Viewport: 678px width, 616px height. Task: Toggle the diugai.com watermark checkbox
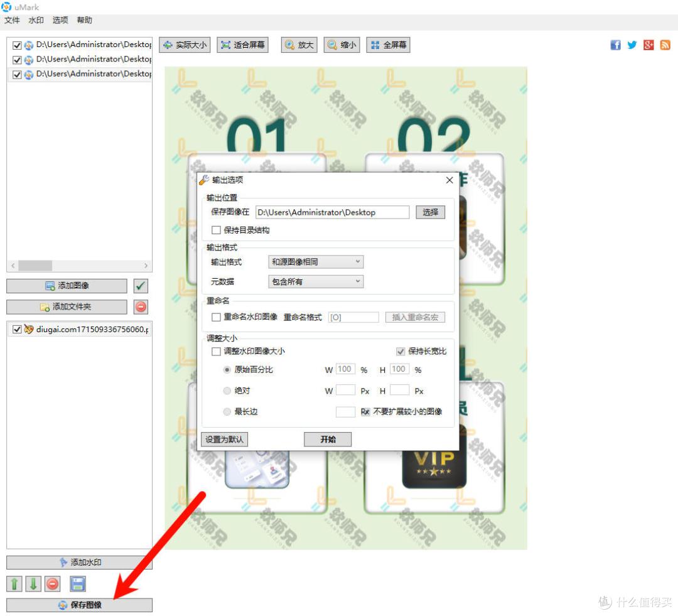tap(17, 330)
